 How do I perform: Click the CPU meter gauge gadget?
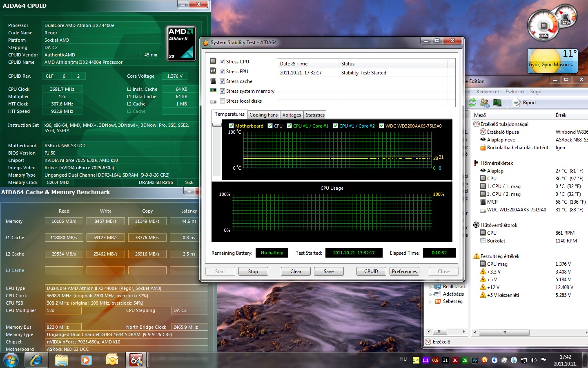[543, 26]
